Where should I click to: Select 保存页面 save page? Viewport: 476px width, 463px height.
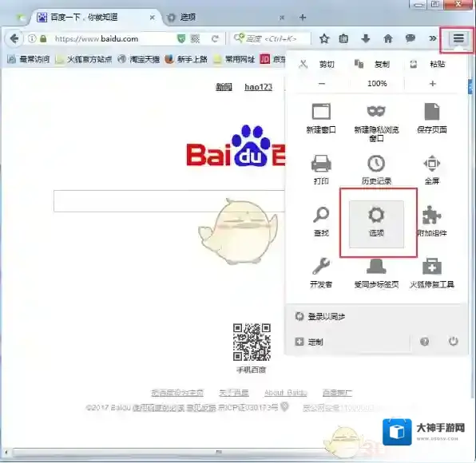click(432, 118)
